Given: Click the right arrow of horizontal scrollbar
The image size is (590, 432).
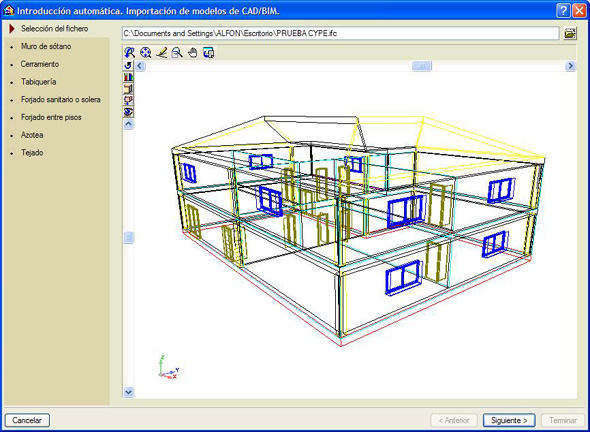Looking at the screenshot, I should tap(570, 66).
